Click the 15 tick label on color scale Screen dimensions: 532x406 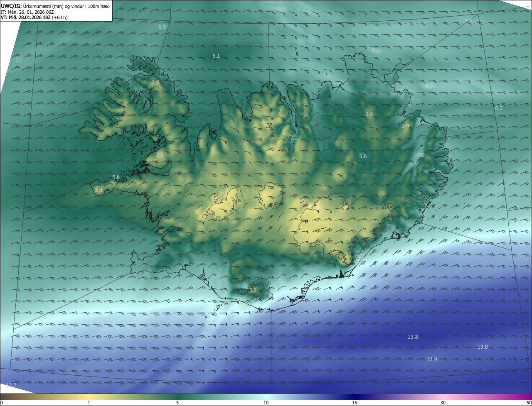pos(355,403)
